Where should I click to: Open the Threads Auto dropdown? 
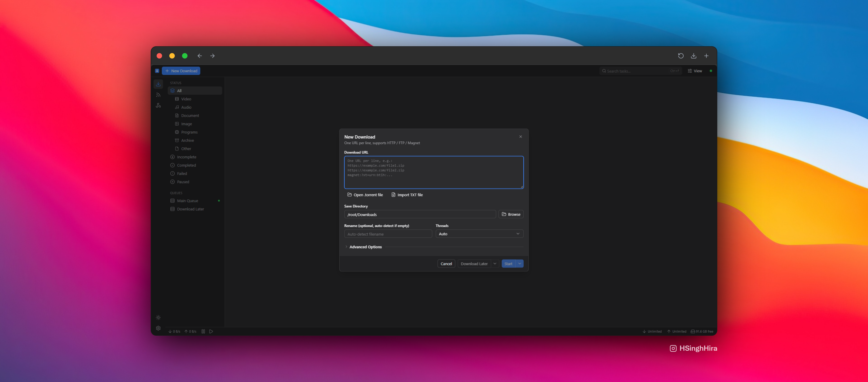(480, 234)
